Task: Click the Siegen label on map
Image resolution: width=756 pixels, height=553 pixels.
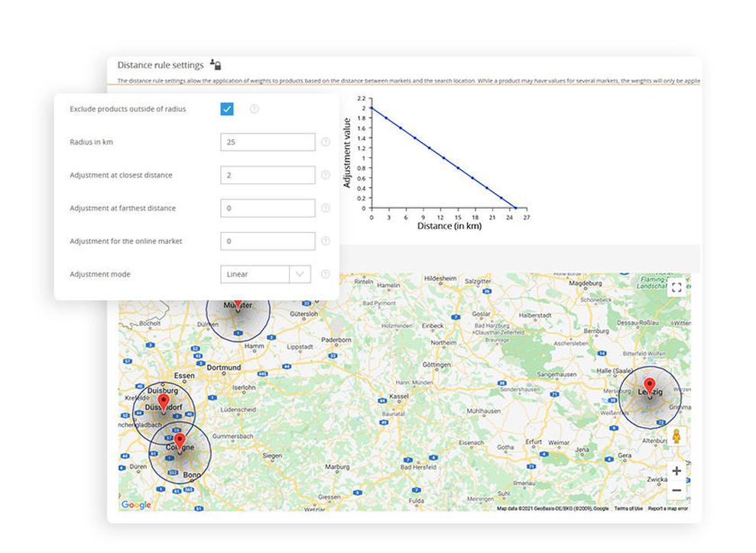Action: (x=272, y=455)
